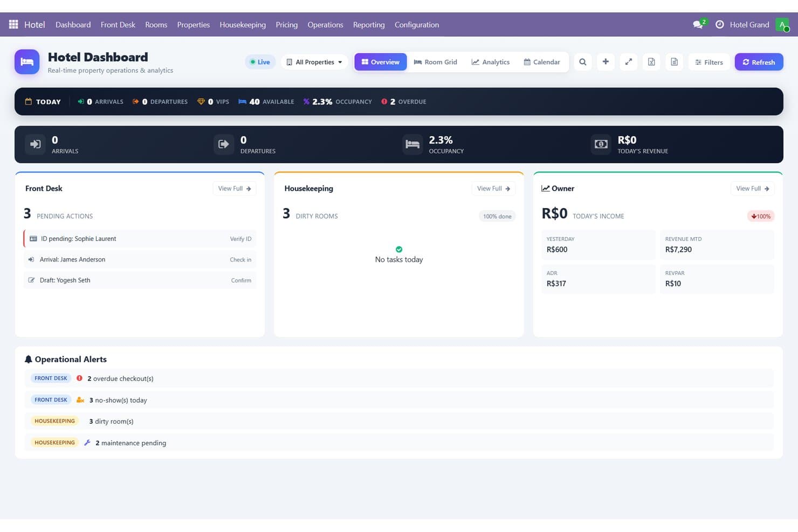Open the Front Desk menu
The image size is (798, 532).
click(x=118, y=25)
